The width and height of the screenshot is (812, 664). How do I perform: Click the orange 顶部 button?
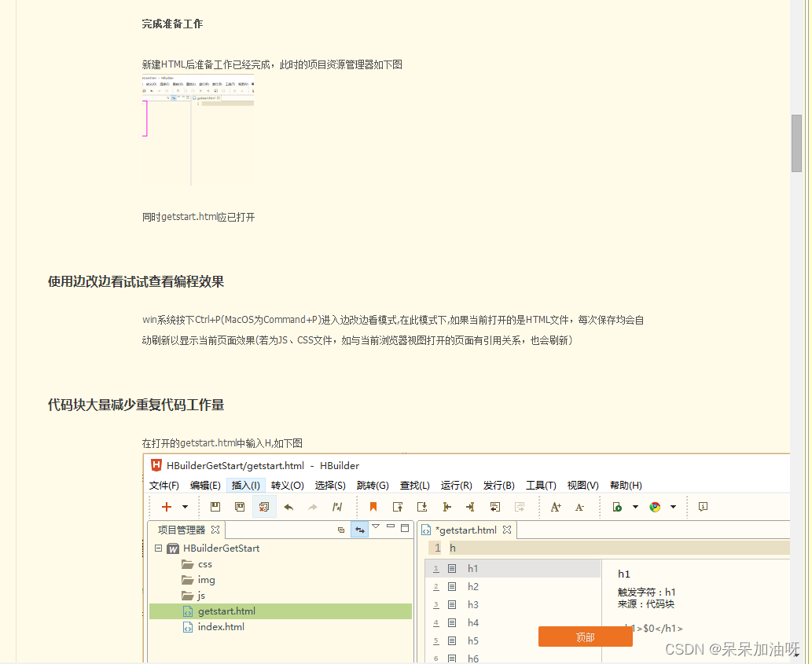pyautogui.click(x=585, y=636)
